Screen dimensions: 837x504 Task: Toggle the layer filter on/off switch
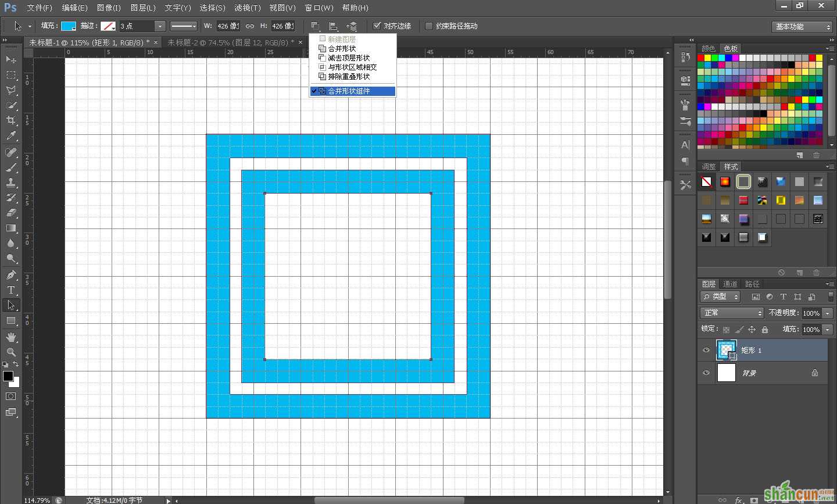pos(831,296)
